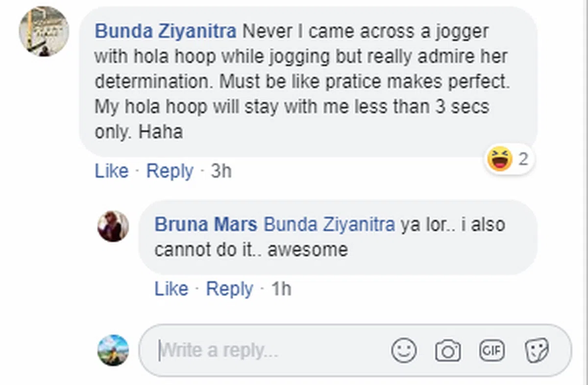Click Bunda Ziyanitra's profile picture
This screenshot has width=588, height=385.
click(44, 32)
